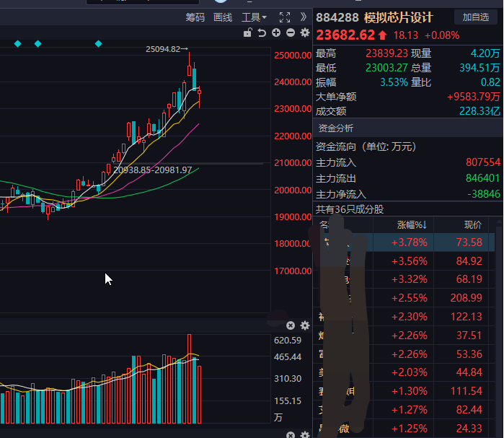Toggle fullscreen chart view icon

click(285, 17)
